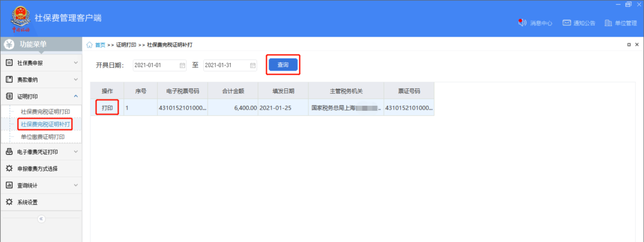
Task: Click the 合计金额 column header
Action: coord(233,92)
